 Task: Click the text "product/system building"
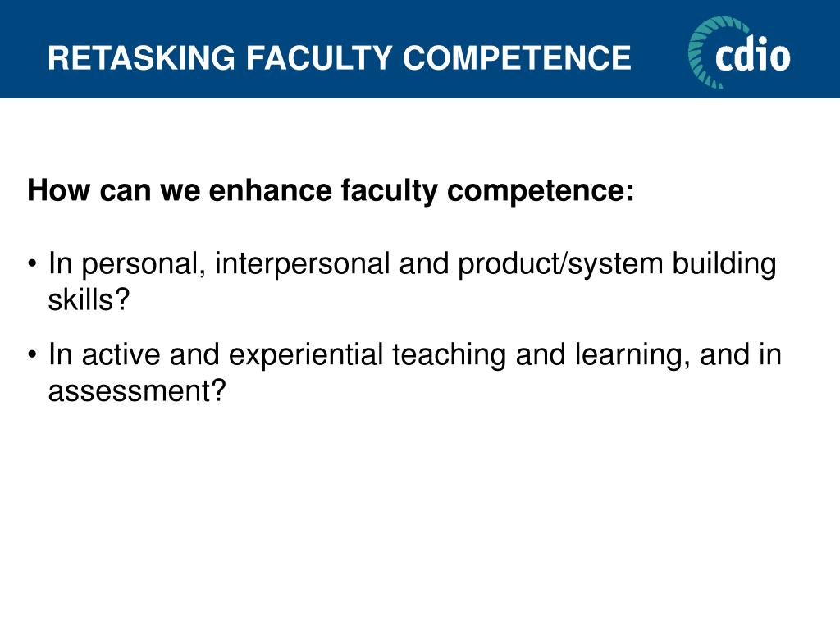(x=617, y=263)
